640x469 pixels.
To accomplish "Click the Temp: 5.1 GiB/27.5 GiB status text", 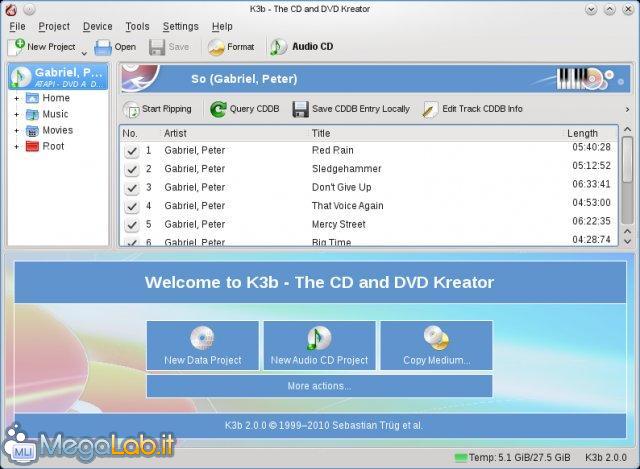I will [519, 458].
